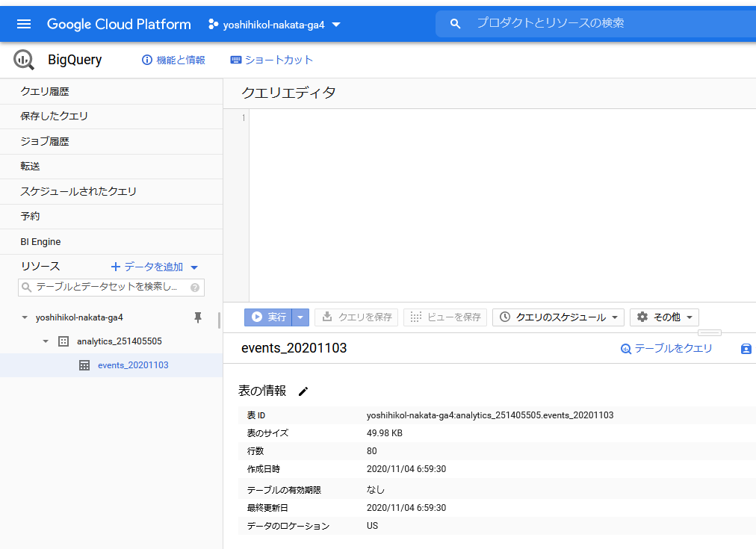Click the edit pencil next to 表の情報
The height and width of the screenshot is (549, 756).
(303, 391)
